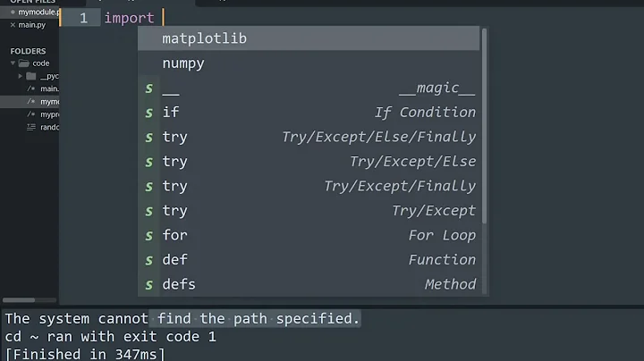Click the snippet icon beside __magic__ entry

pos(149,88)
